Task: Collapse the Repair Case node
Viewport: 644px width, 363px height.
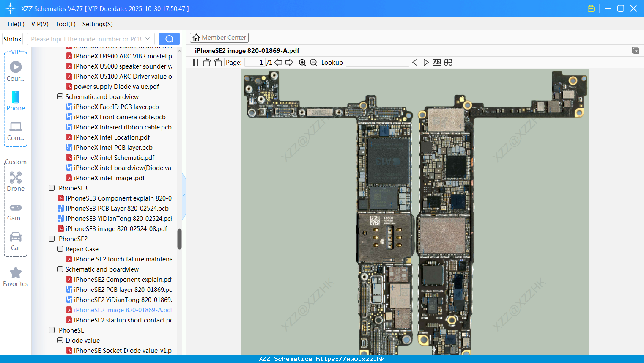Action: (x=60, y=249)
